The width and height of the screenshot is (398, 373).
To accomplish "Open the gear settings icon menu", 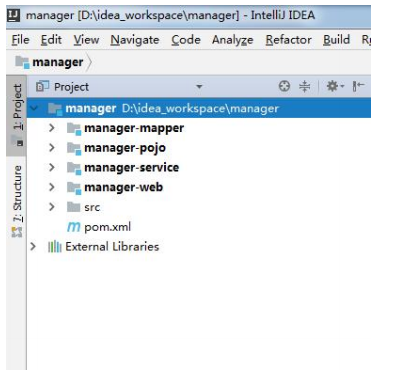I will [335, 86].
